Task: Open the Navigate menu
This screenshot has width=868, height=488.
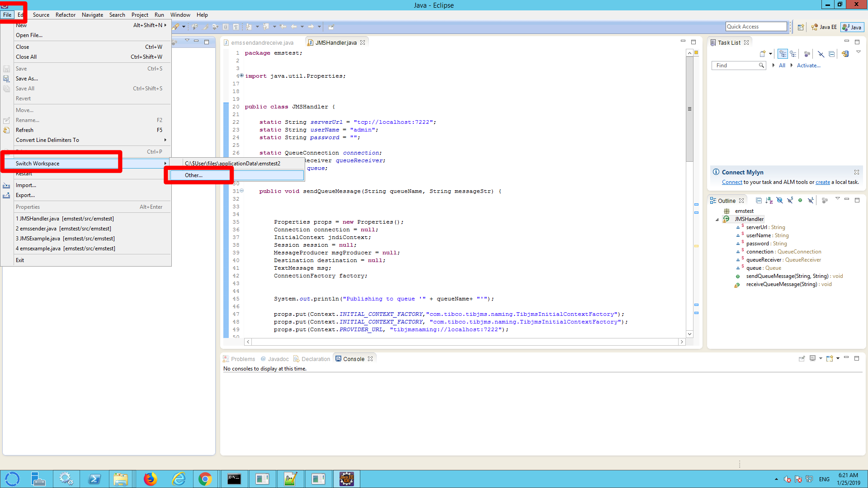Action: (92, 15)
